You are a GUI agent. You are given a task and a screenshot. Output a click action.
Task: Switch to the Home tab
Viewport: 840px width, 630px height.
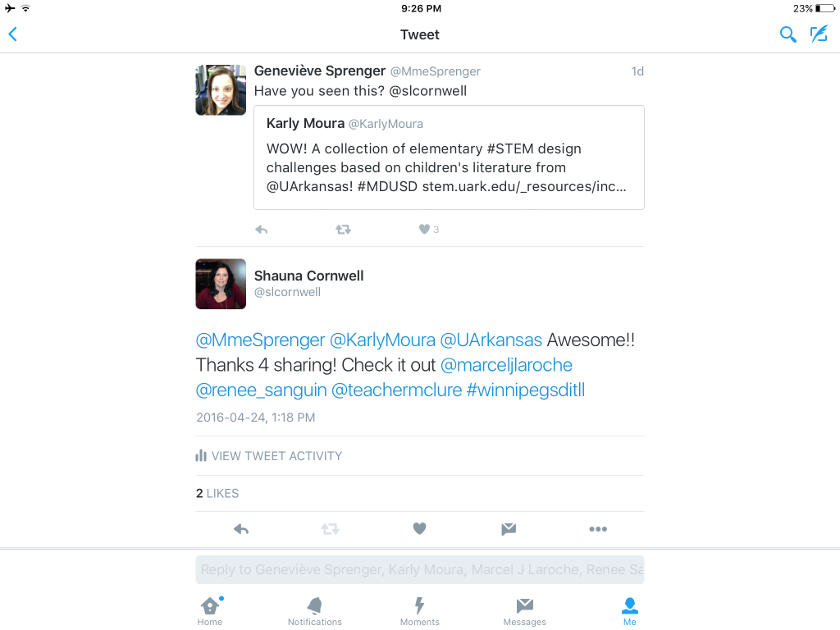click(x=210, y=611)
